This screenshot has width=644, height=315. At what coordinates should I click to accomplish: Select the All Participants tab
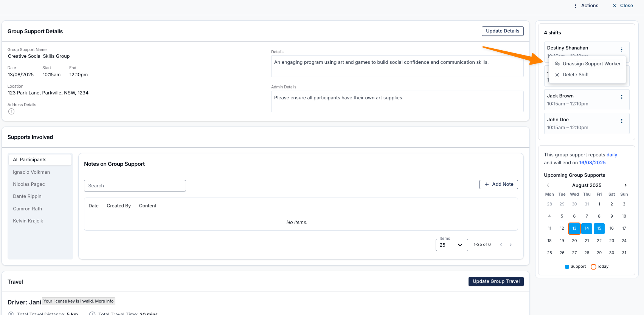(x=40, y=160)
